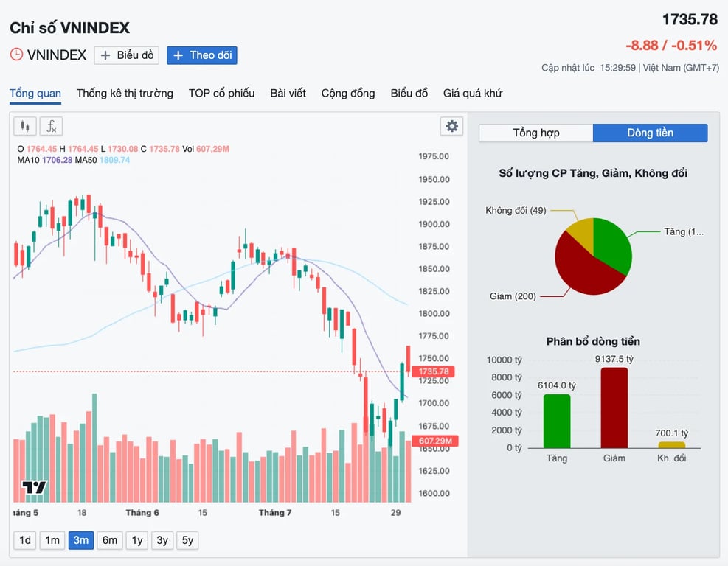
Task: Click the Phân bổ dòng tiền heading
Action: pyautogui.click(x=593, y=341)
